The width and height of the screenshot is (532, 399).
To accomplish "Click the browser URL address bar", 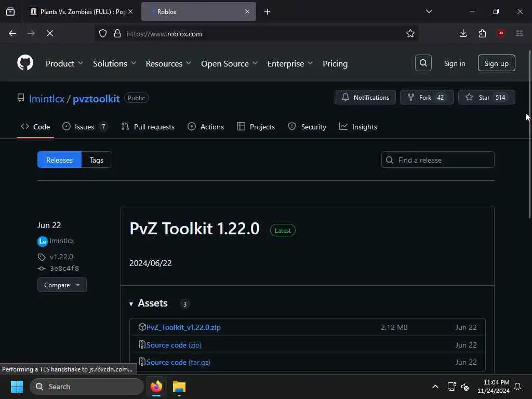I will click(x=256, y=34).
